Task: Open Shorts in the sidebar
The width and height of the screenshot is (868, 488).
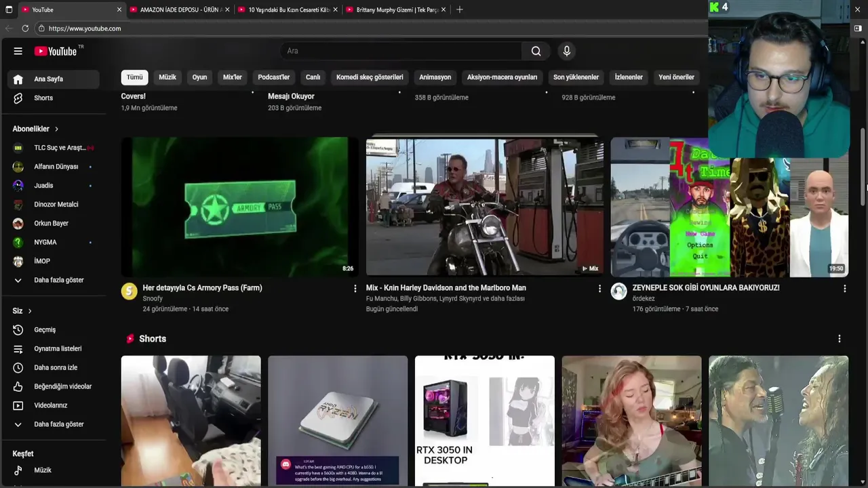Action: coord(54,98)
